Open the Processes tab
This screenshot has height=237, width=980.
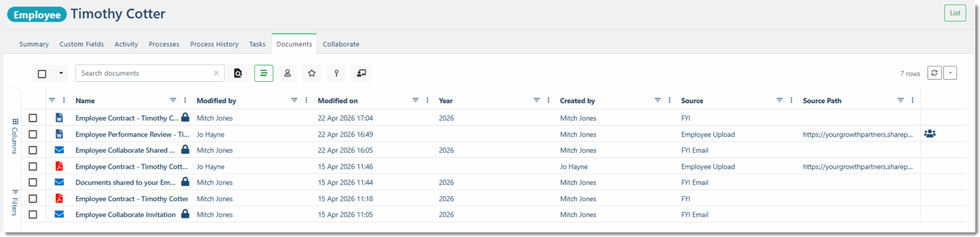pos(164,44)
